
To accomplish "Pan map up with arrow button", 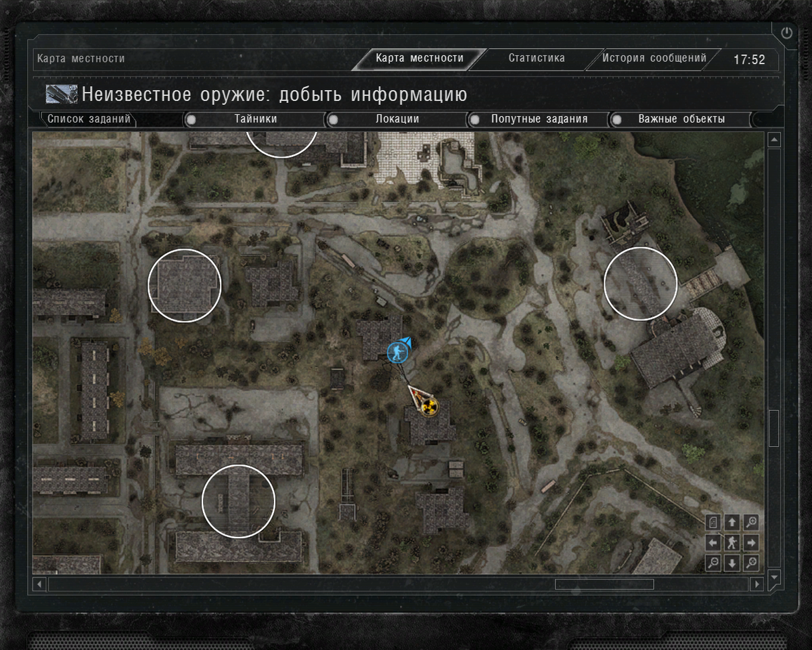I will tap(732, 522).
